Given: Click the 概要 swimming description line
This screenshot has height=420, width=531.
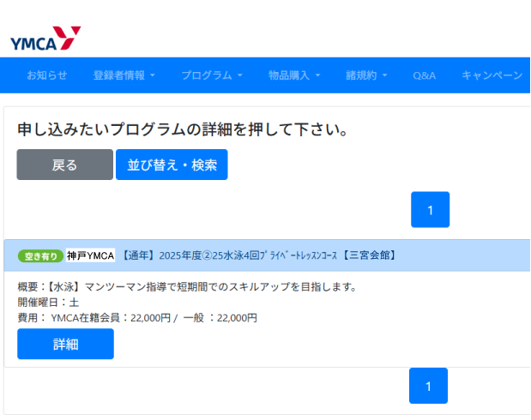Looking at the screenshot, I should [x=186, y=286].
